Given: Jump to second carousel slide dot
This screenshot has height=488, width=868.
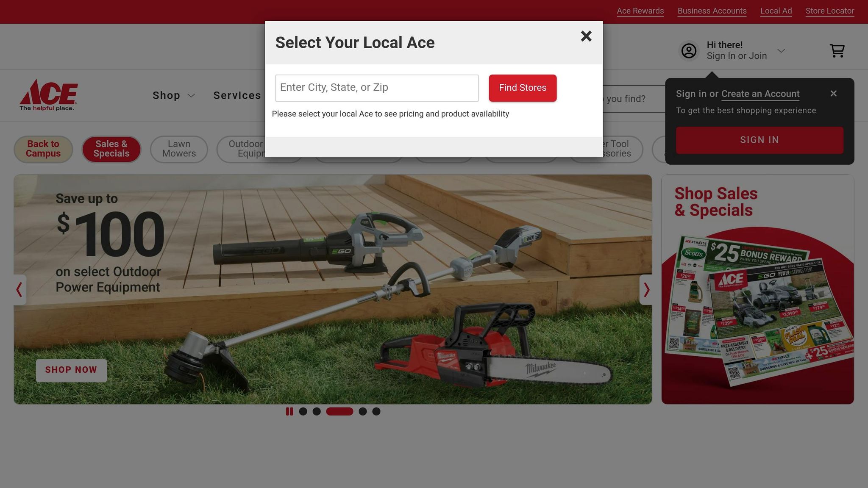Looking at the screenshot, I should [x=317, y=411].
